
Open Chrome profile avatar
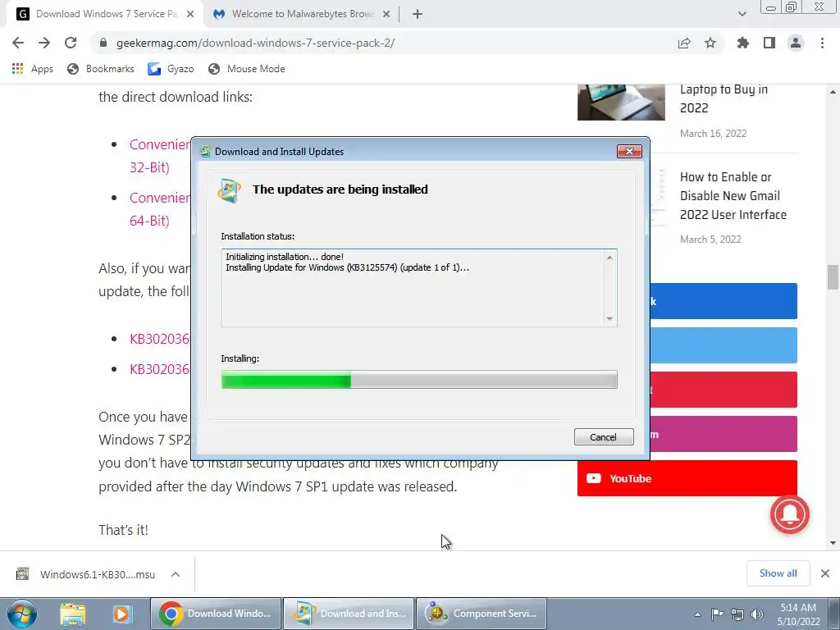coord(796,43)
